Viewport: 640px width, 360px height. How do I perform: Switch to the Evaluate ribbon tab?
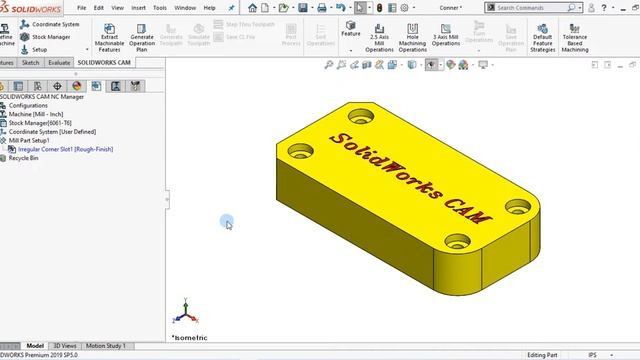point(59,62)
